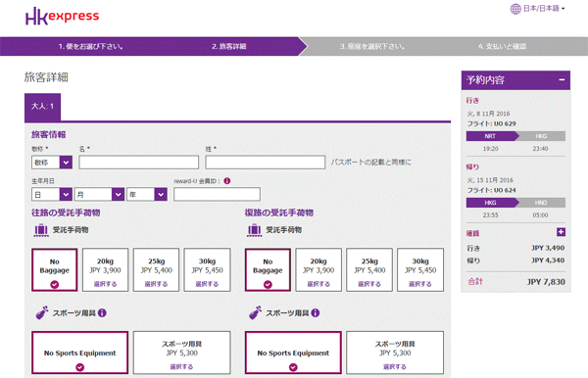Click departure time 19:20

coord(491,149)
